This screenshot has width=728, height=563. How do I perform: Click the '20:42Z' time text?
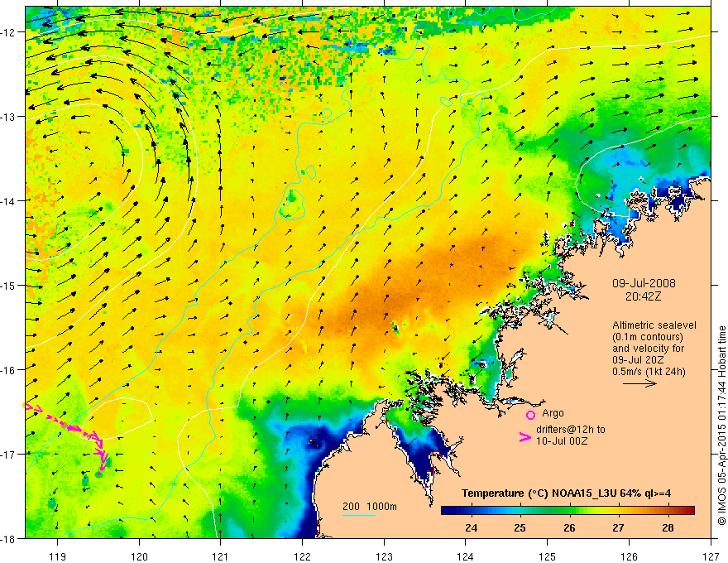pyautogui.click(x=643, y=296)
